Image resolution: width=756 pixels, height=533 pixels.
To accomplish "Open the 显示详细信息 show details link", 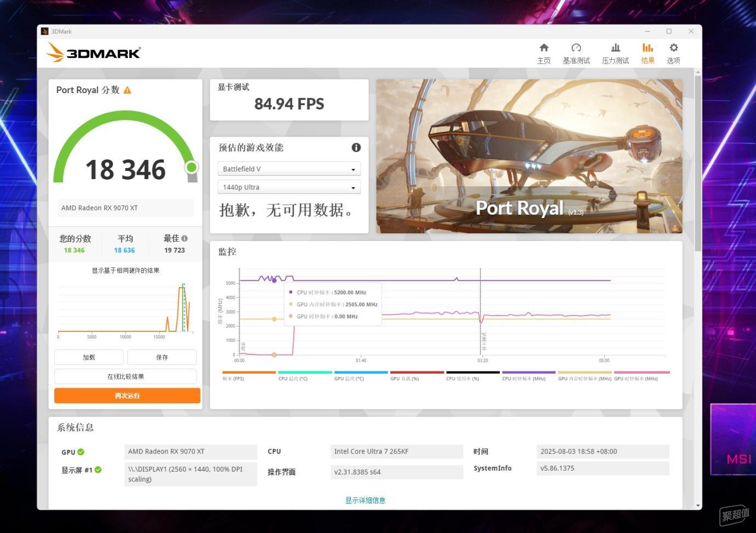I will click(365, 500).
